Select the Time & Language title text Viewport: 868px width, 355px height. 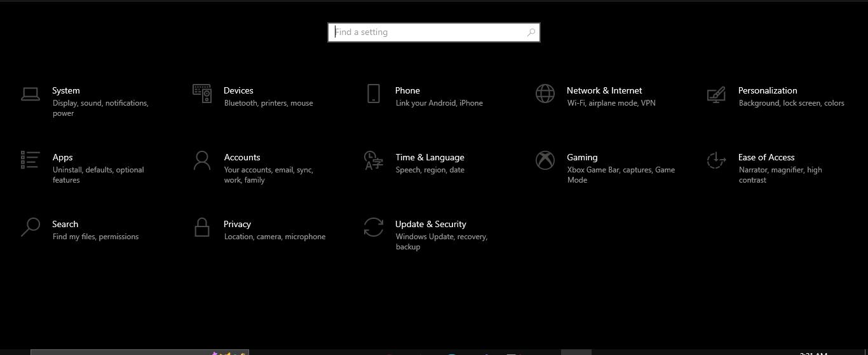click(430, 157)
